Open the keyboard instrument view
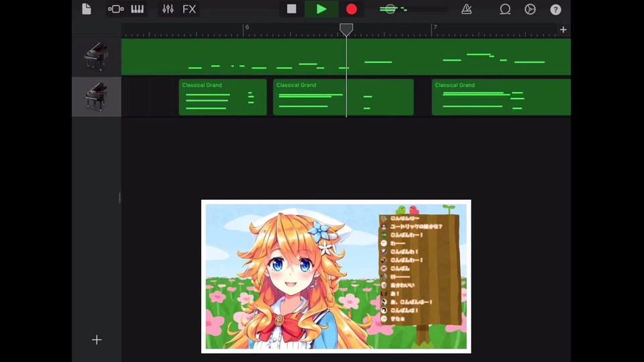The height and width of the screenshot is (362, 644). pos(137,9)
